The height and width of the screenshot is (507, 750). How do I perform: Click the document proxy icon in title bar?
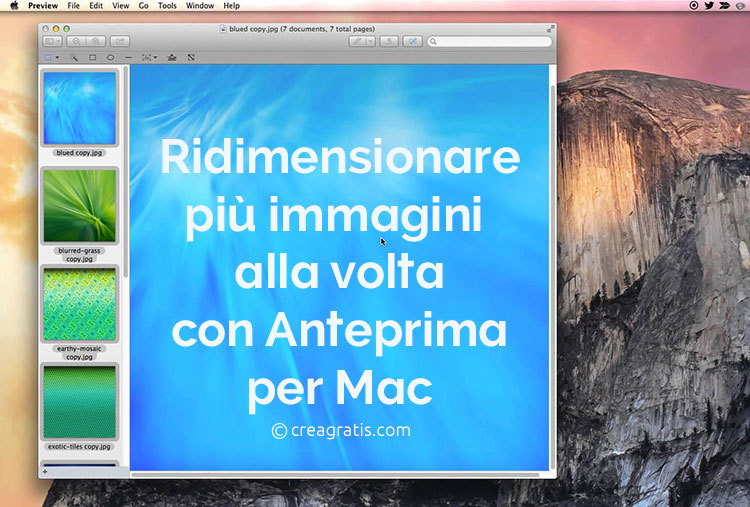223,29
